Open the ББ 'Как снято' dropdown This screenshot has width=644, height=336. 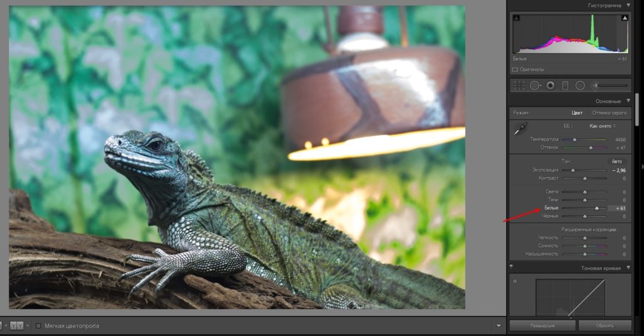602,126
